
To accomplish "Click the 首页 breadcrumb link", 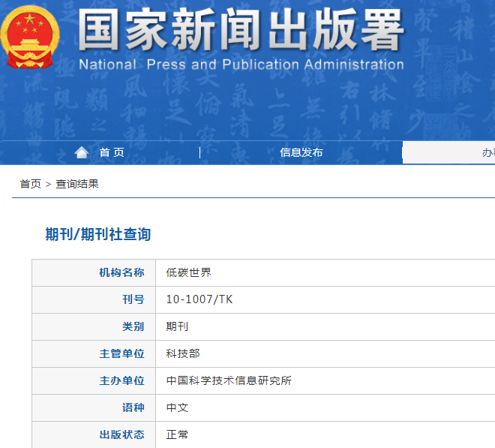I will (x=30, y=184).
